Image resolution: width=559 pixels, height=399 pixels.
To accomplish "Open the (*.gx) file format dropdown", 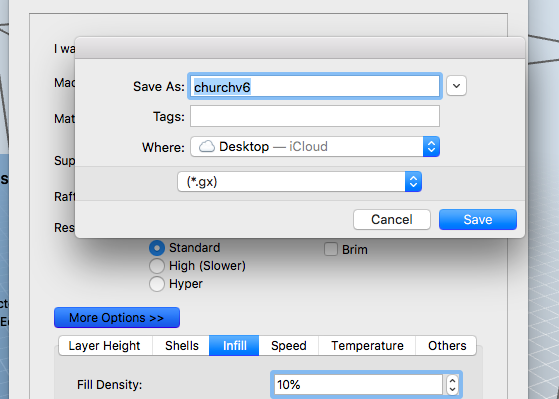I will (299, 181).
